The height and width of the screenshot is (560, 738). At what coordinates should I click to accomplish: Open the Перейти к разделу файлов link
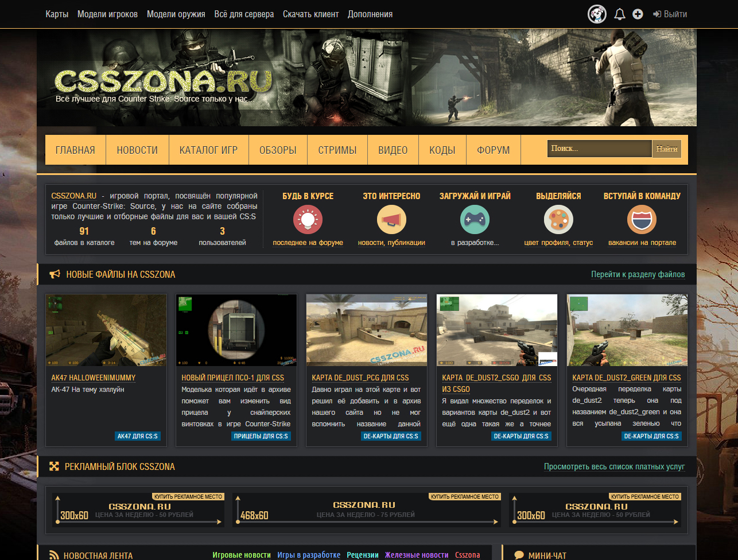click(x=638, y=274)
